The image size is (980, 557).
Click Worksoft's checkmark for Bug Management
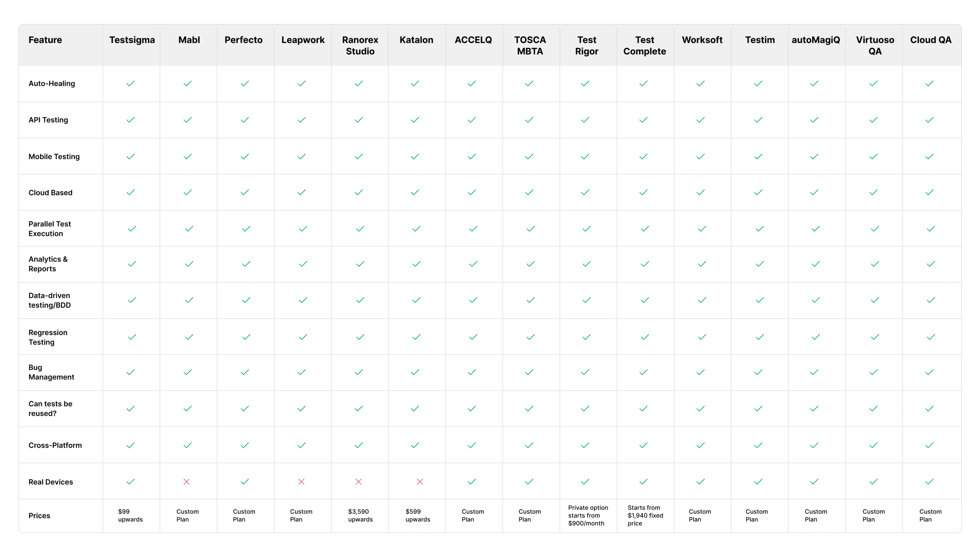point(700,372)
